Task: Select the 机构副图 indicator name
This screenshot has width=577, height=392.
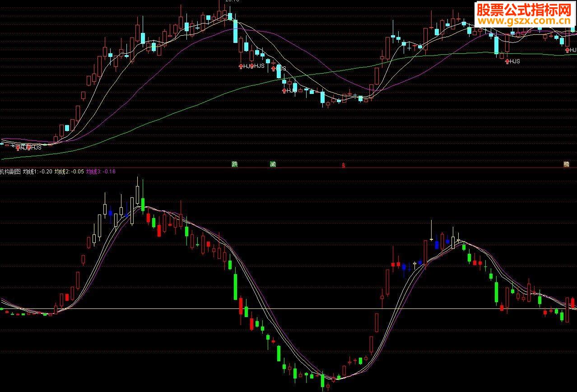Action: click(10, 171)
